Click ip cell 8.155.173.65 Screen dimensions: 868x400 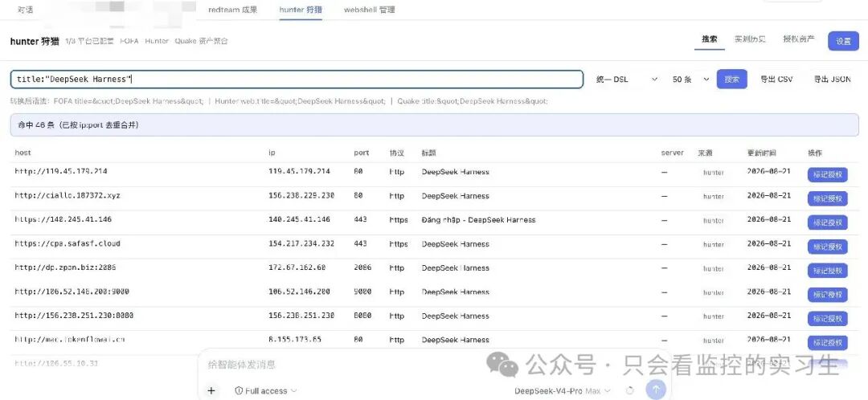point(295,340)
